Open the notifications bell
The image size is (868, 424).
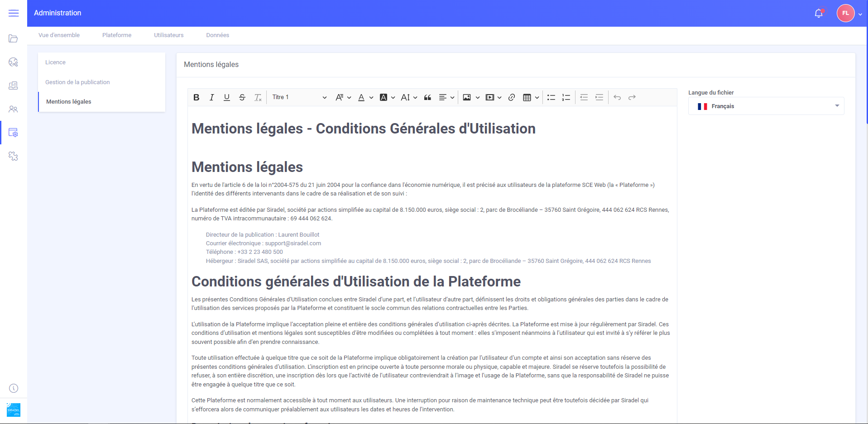pyautogui.click(x=819, y=13)
